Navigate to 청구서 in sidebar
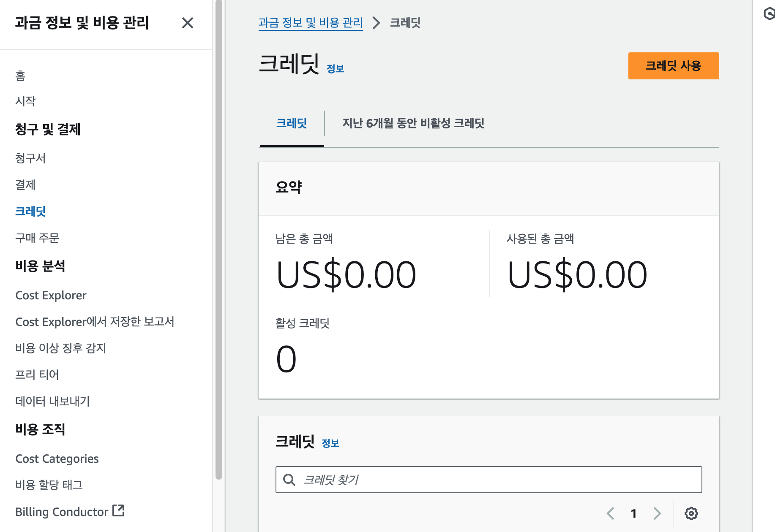775x532 pixels. (30, 158)
